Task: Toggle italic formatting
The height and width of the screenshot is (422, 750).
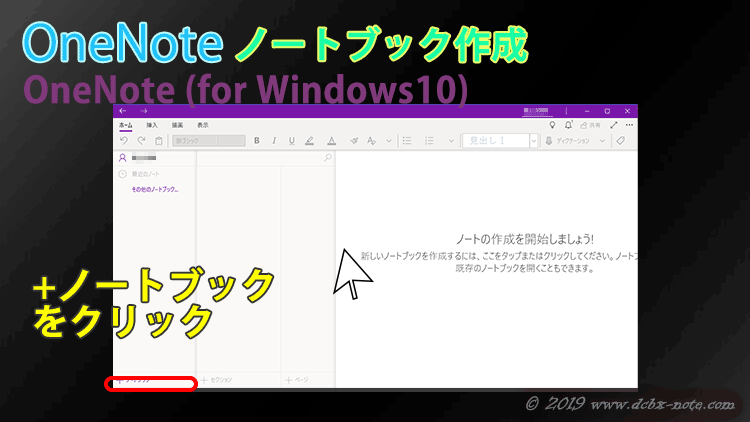Action: (x=274, y=141)
